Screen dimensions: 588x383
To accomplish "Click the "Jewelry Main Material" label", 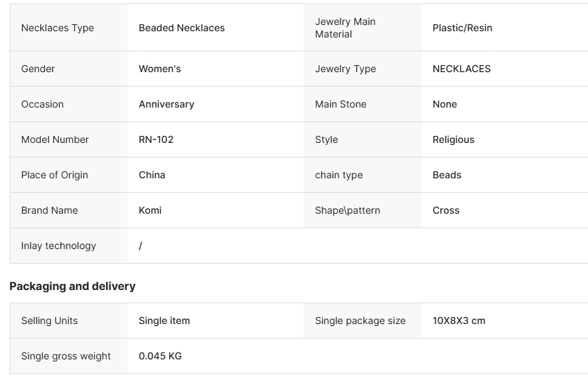I will click(x=345, y=28).
